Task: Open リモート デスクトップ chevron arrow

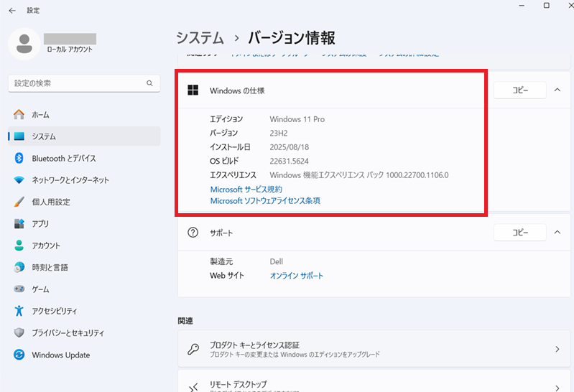Action: [557, 388]
